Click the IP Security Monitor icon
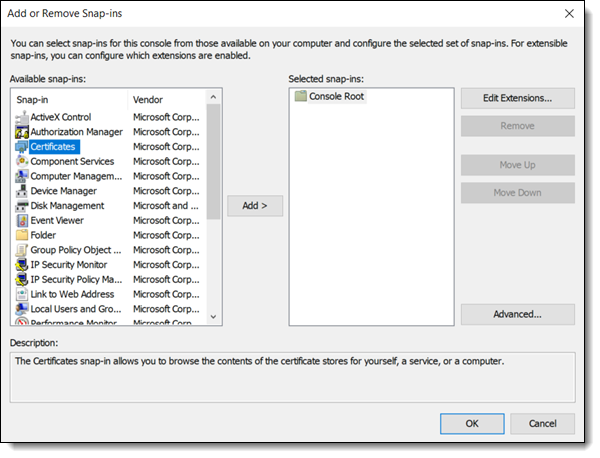The width and height of the screenshot is (600, 458). [22, 265]
